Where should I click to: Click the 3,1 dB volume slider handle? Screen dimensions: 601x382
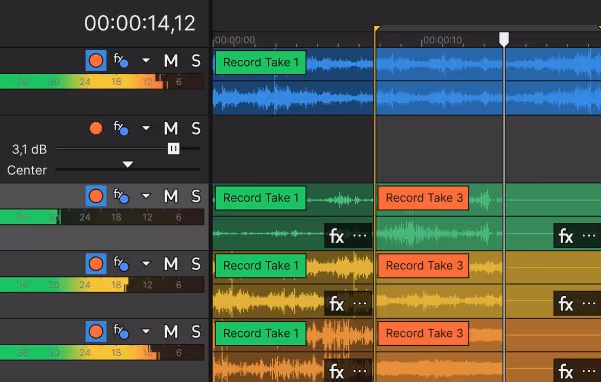[x=174, y=149]
